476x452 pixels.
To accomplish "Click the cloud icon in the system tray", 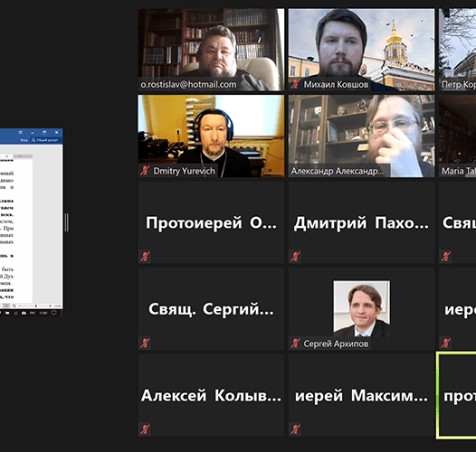I will click(x=24, y=313).
